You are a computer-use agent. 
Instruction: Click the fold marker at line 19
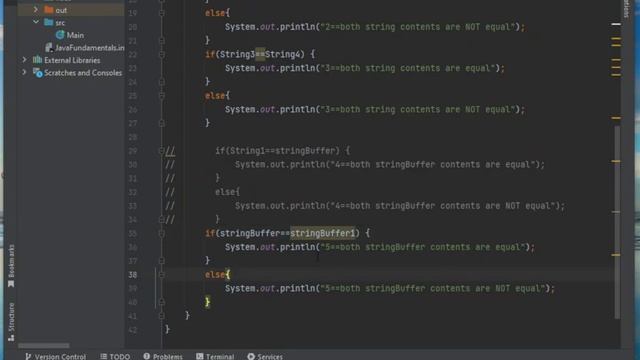[x=162, y=13]
